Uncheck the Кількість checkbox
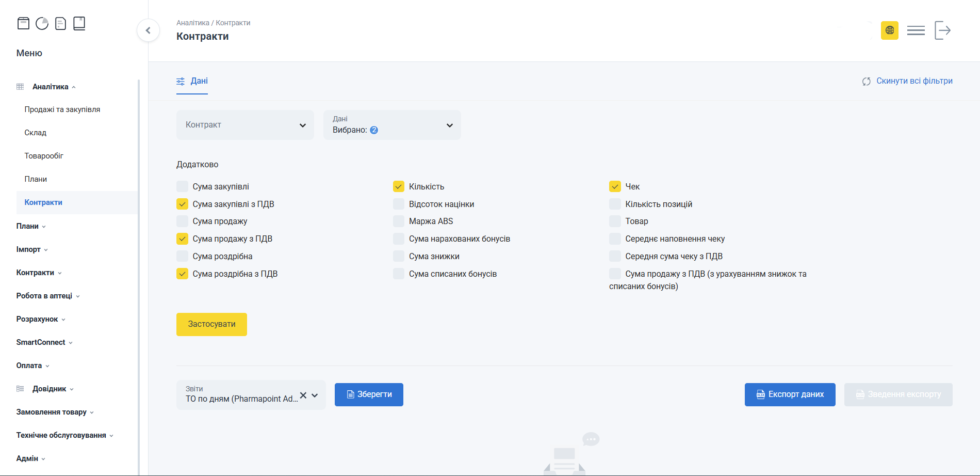980x476 pixels. point(399,186)
